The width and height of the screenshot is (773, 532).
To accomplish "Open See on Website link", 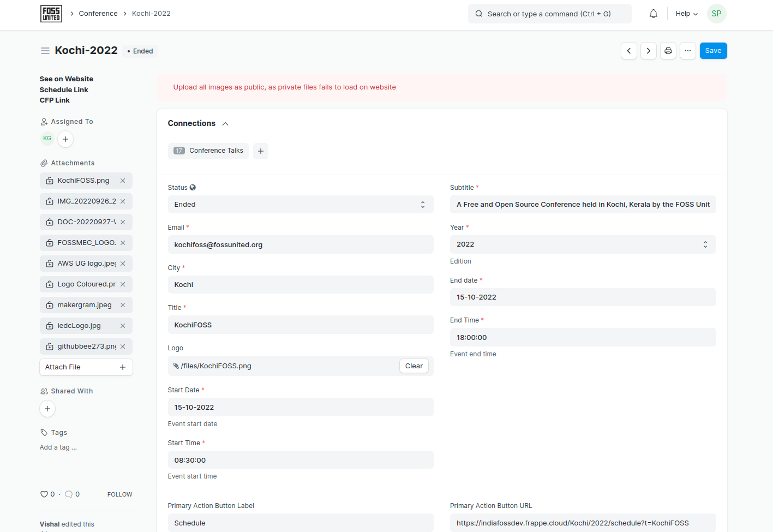I will tap(67, 79).
